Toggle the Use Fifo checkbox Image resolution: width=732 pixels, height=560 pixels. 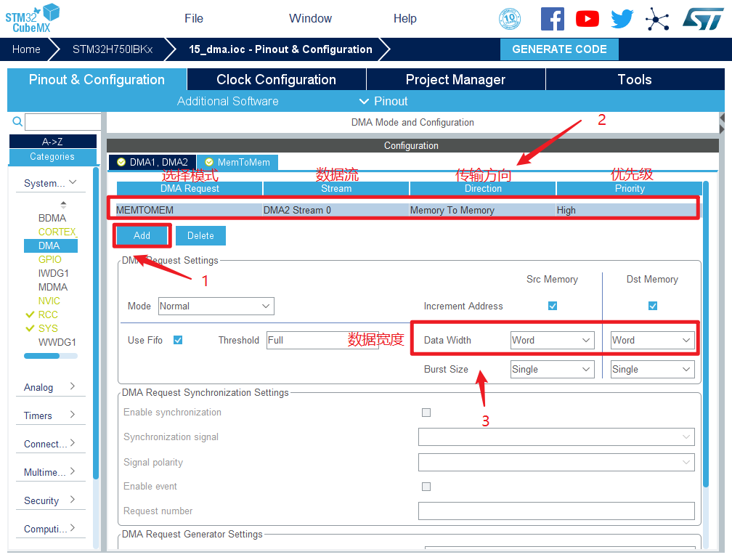tap(178, 340)
